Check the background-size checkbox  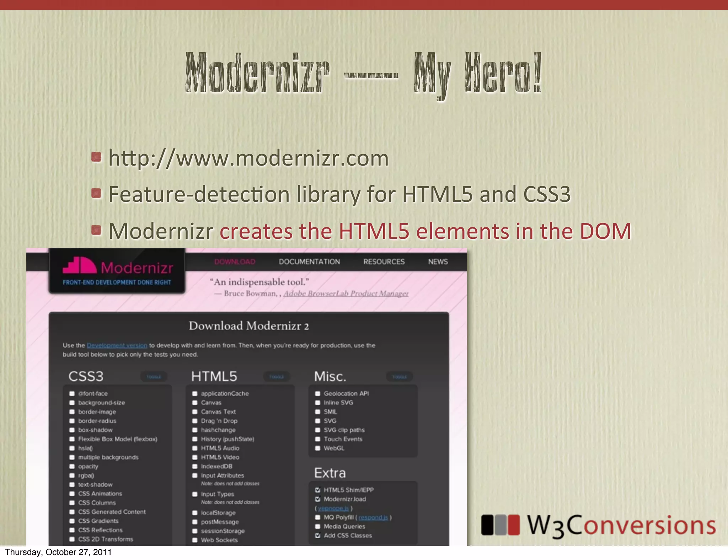[72, 403]
